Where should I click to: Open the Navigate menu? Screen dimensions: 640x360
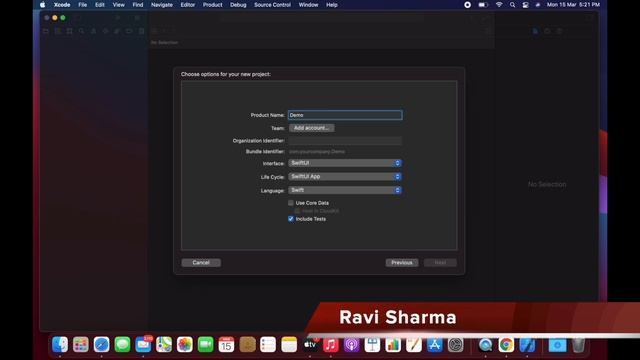pyautogui.click(x=162, y=5)
